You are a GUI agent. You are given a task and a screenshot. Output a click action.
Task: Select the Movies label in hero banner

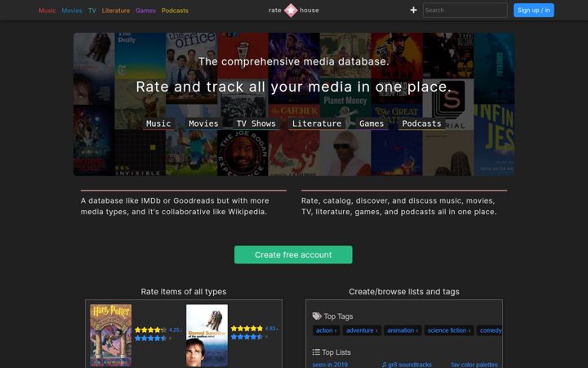click(x=203, y=123)
